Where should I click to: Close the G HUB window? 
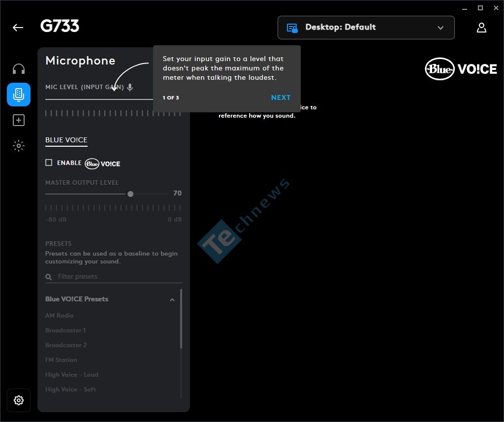tap(496, 8)
